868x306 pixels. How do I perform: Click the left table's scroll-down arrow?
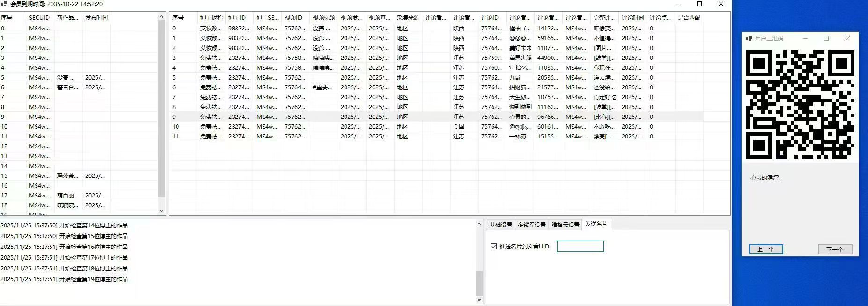[162, 211]
